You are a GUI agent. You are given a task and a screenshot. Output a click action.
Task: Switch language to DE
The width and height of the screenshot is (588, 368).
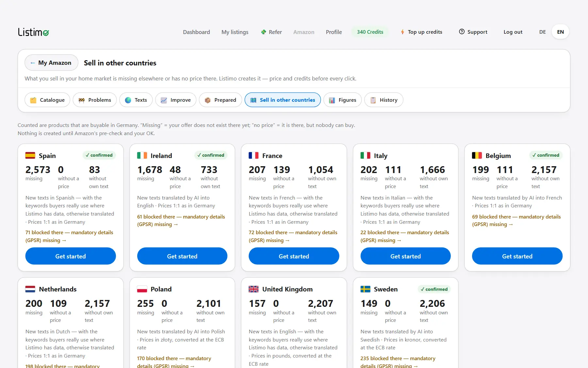tap(542, 32)
